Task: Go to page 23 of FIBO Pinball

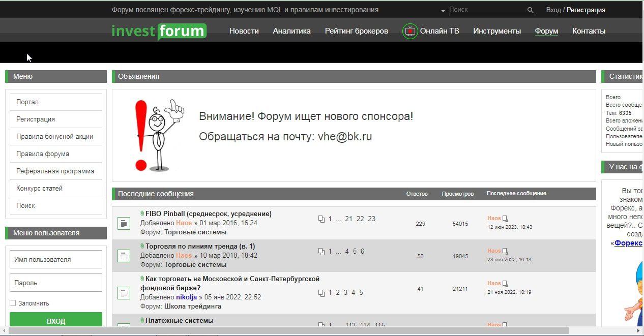Action: [x=372, y=219]
